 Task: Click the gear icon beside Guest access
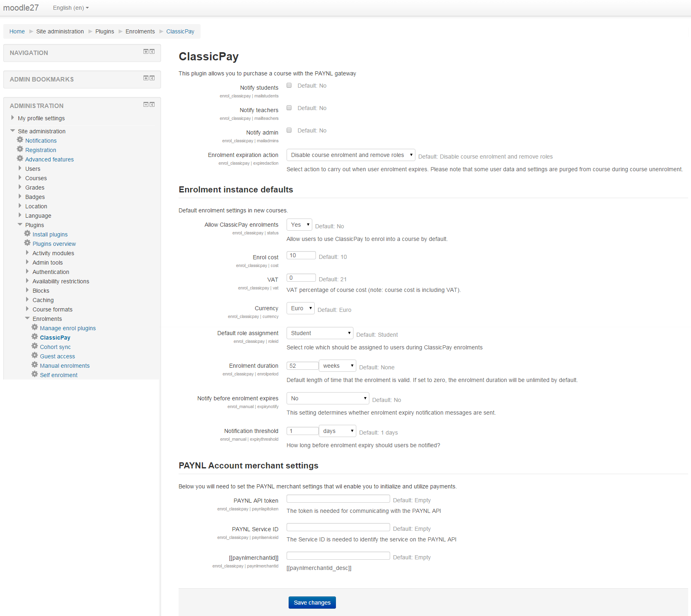click(35, 355)
